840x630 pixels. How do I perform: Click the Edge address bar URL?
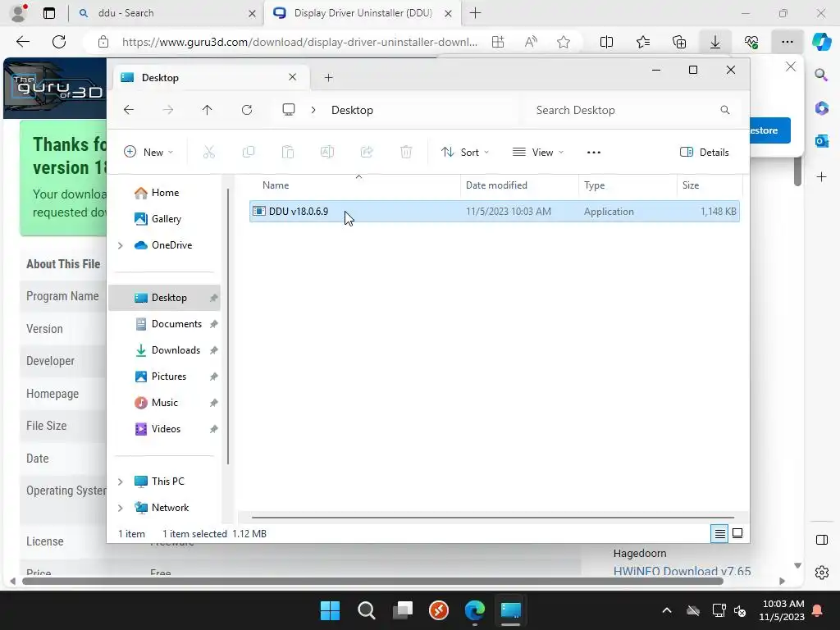click(299, 42)
